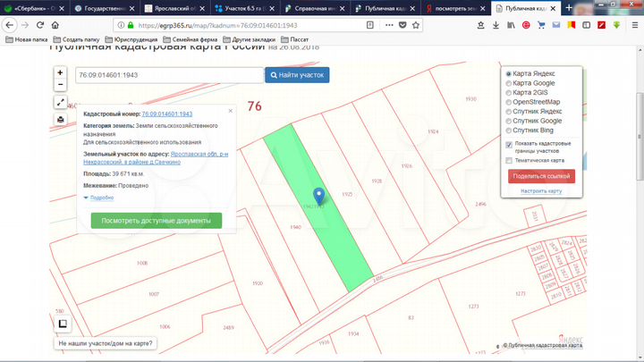Zoom out the map with minus button
The width and height of the screenshot is (644, 362).
point(60,86)
